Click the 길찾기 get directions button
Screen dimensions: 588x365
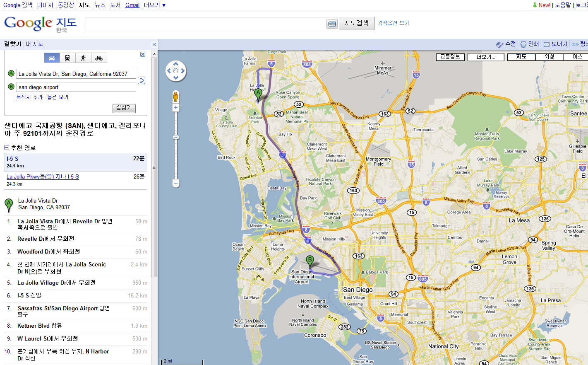124,108
